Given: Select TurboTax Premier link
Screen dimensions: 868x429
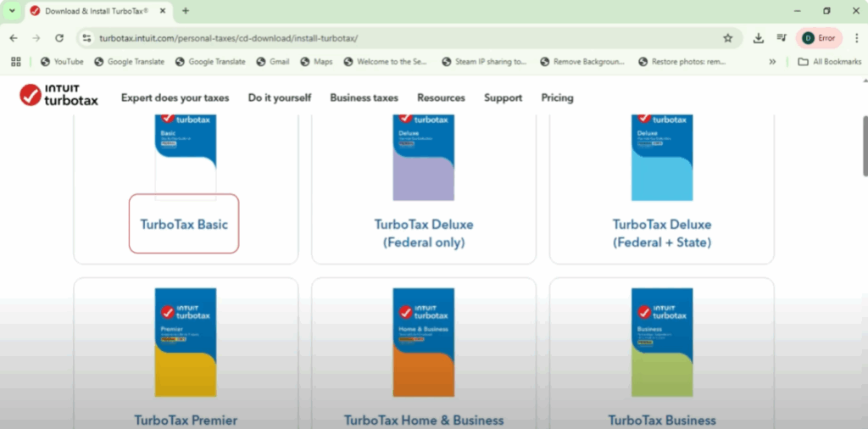Looking at the screenshot, I should click(x=186, y=421).
